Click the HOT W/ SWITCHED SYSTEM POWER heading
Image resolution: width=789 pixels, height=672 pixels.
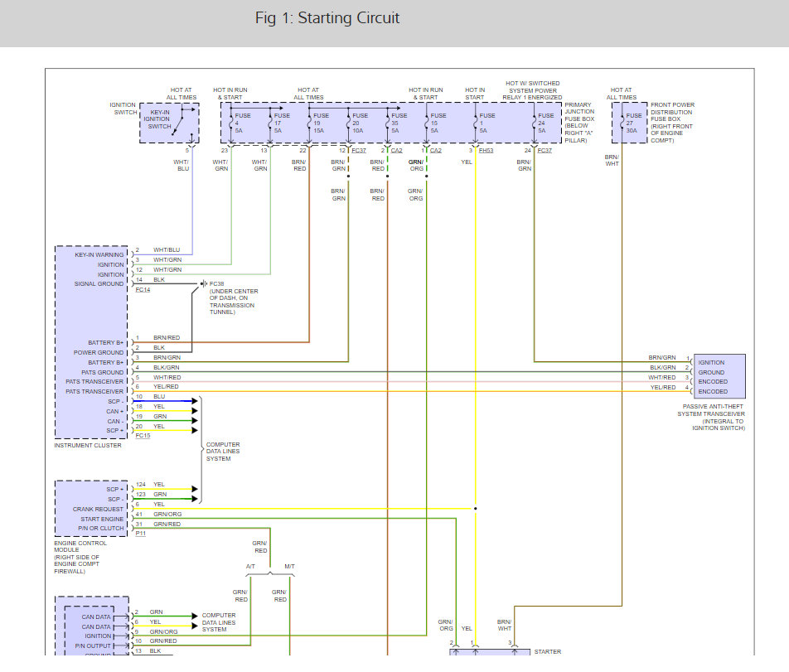pos(532,90)
